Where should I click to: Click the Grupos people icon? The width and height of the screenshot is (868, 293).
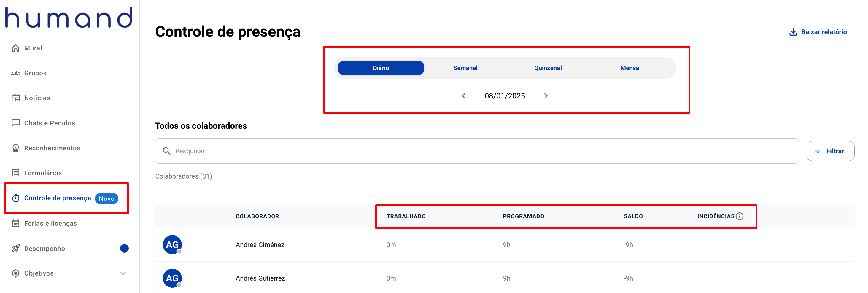click(x=15, y=73)
